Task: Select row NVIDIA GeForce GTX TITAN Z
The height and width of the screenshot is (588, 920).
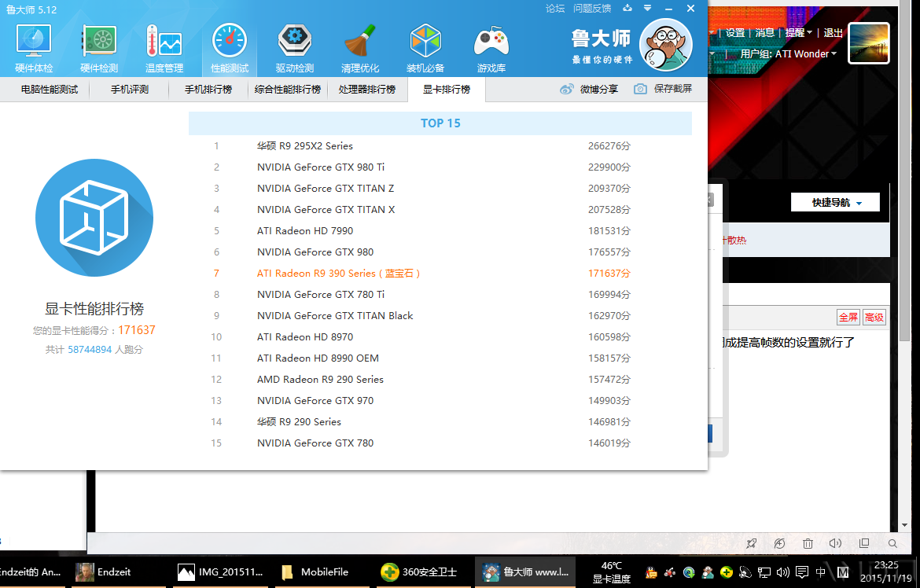Action: coord(440,189)
